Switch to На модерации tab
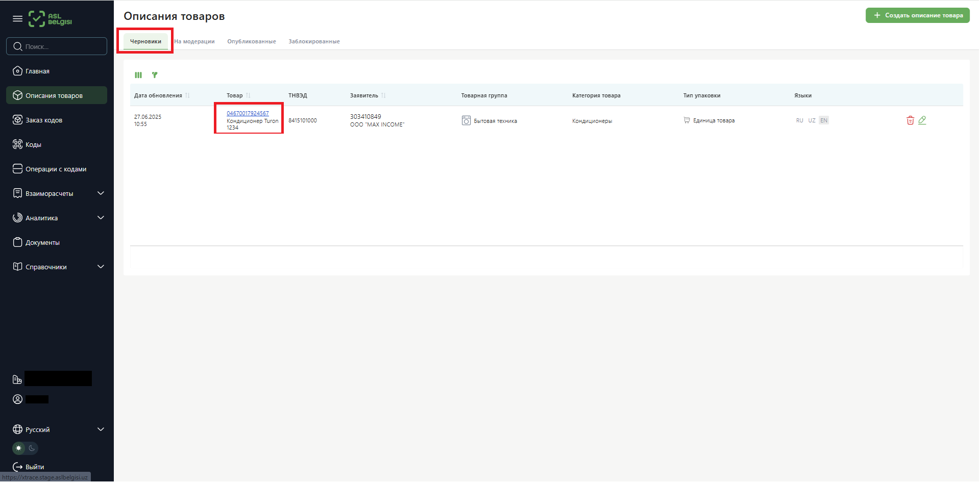Viewport: 980px width, 483px height. point(194,41)
